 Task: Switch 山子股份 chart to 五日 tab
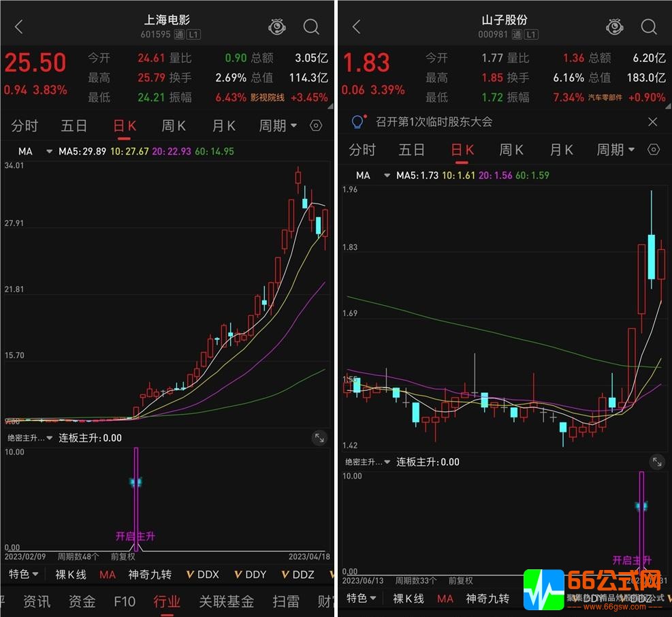[411, 150]
